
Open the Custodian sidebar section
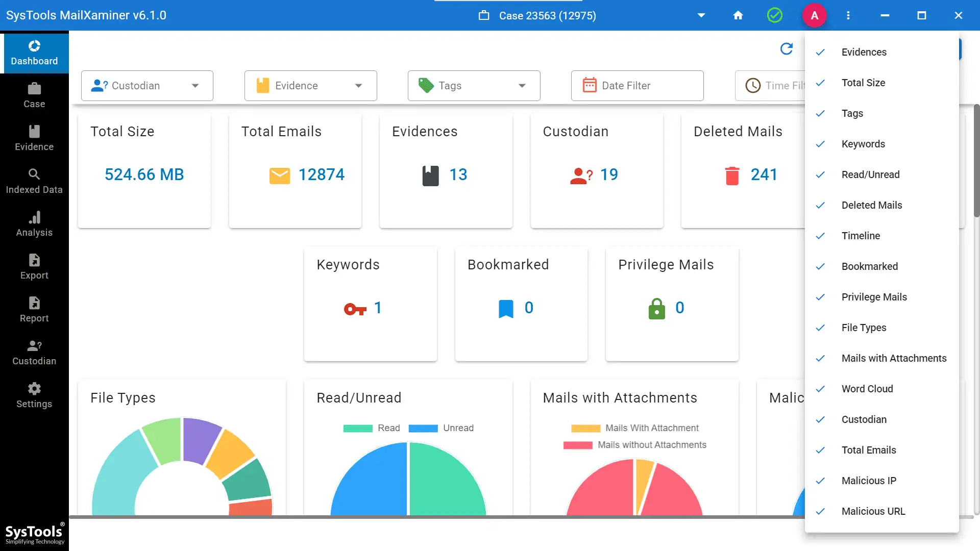click(x=34, y=353)
